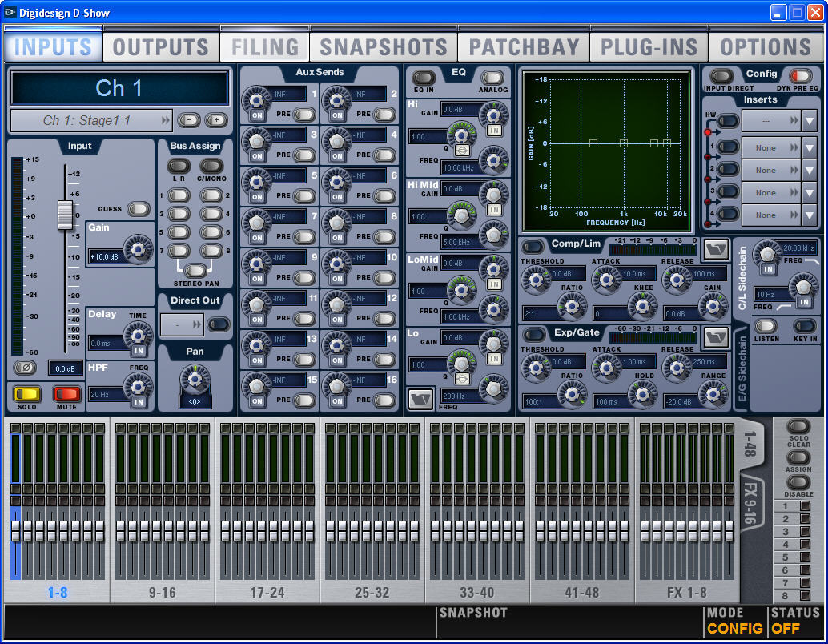
Task: Click the Gain +10.0 dB value field
Action: click(106, 257)
